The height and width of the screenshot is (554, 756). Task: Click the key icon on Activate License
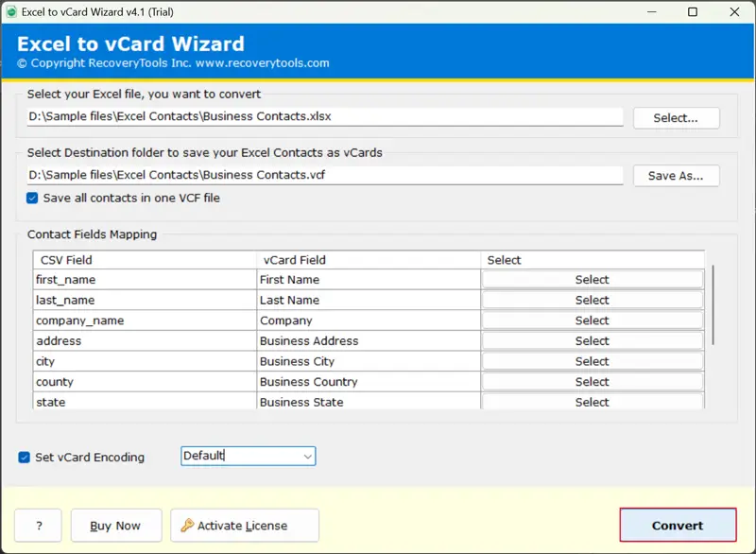[x=187, y=526]
